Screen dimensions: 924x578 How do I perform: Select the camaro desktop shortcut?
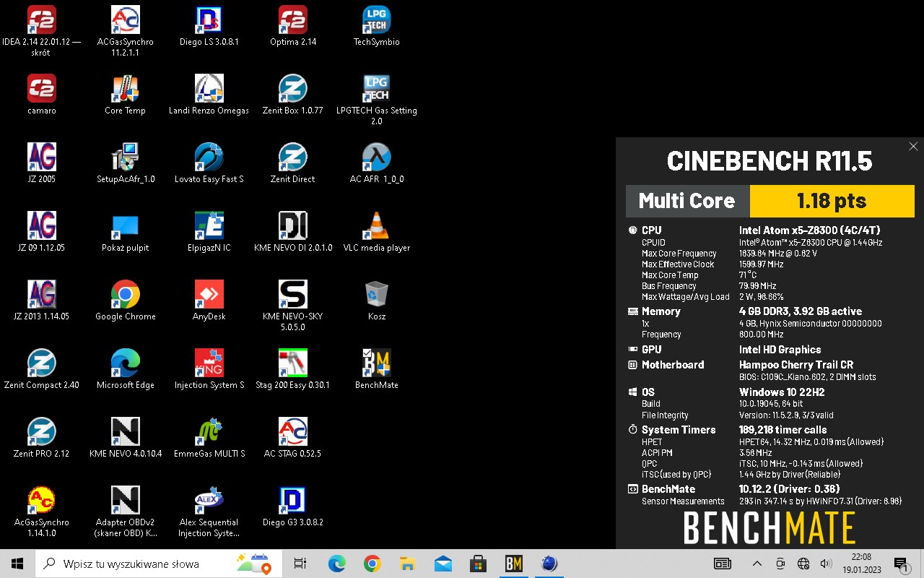41,89
